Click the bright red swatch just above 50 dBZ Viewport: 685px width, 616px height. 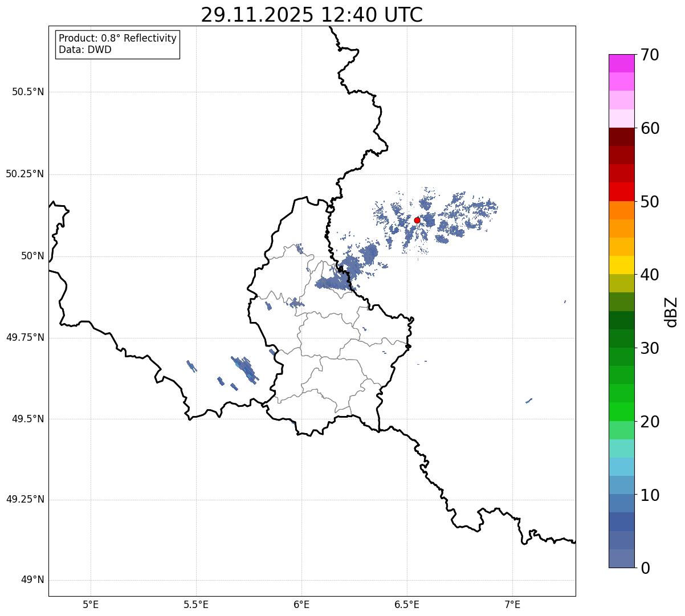click(x=622, y=191)
